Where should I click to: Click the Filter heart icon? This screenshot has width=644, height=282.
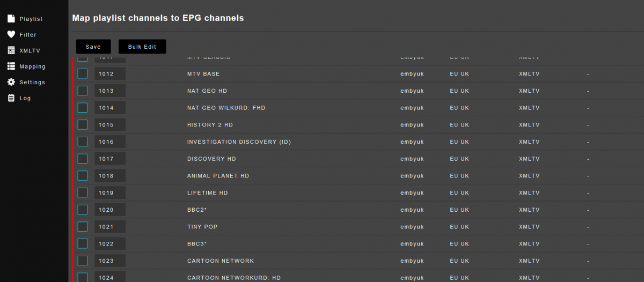click(11, 34)
